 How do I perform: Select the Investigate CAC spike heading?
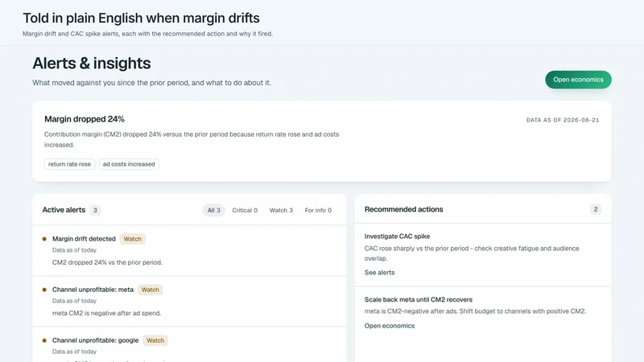tap(397, 237)
